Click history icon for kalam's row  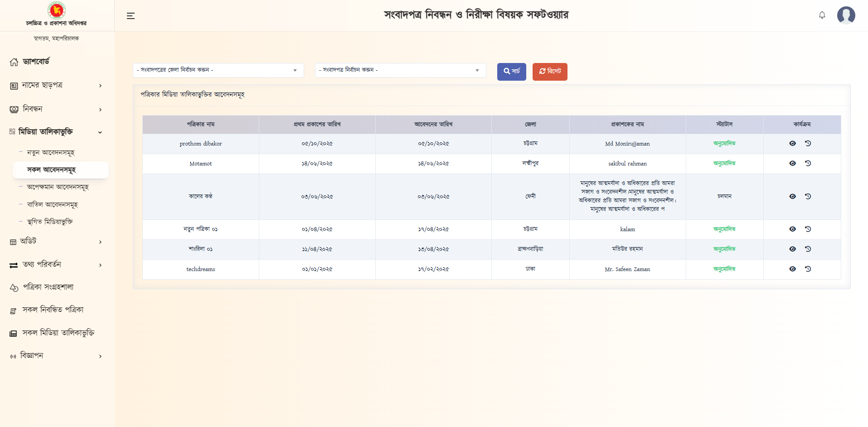coord(808,229)
